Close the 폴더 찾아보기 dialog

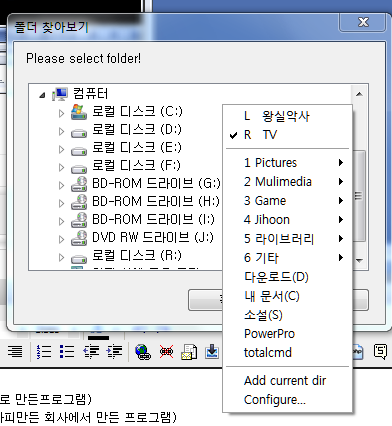click(363, 23)
